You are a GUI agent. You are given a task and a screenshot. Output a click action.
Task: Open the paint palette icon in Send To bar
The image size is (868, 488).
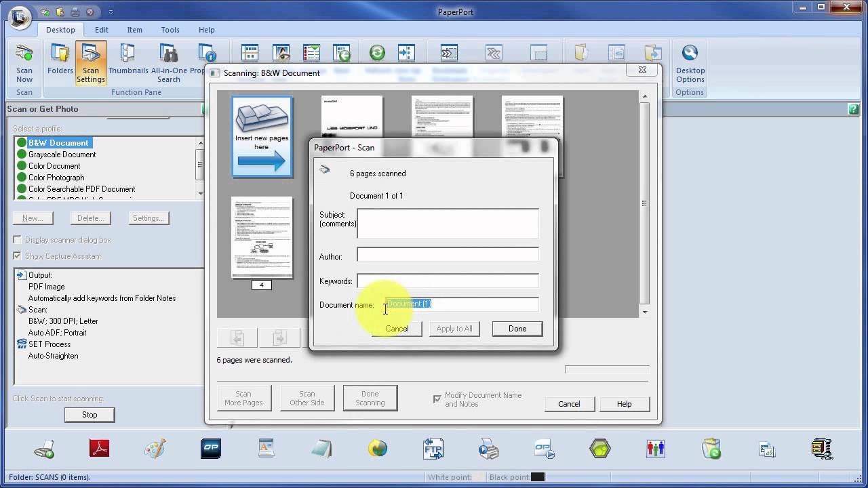click(155, 449)
